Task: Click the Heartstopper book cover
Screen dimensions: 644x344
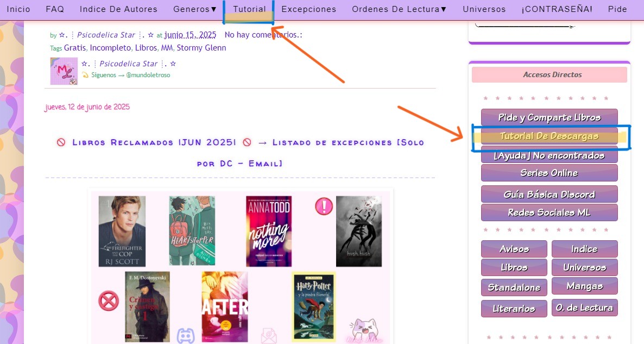Action: coord(192,230)
